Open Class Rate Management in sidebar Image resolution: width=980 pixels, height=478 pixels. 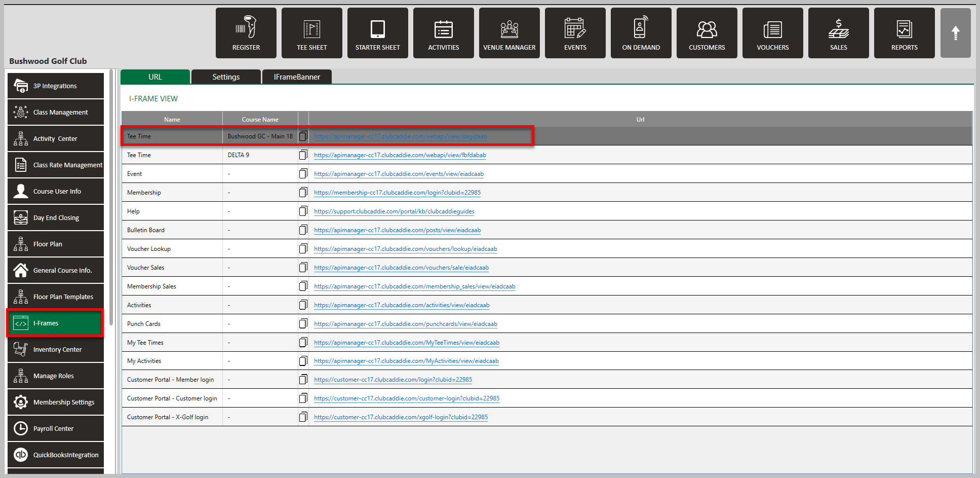(x=56, y=165)
